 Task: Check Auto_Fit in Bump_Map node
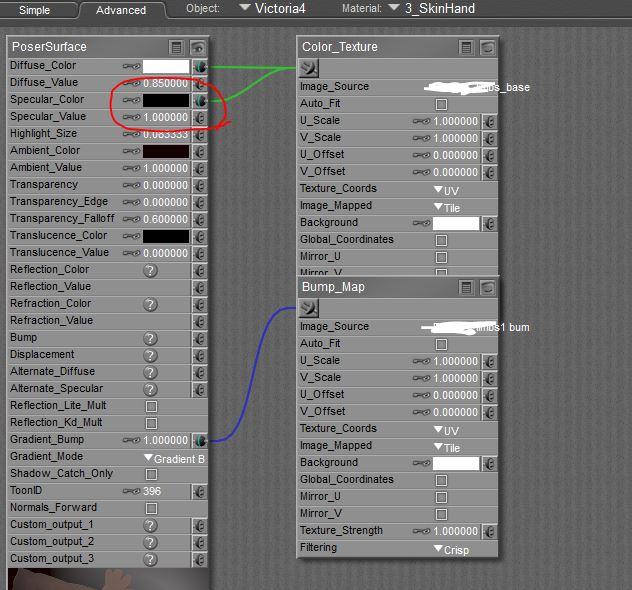(x=441, y=345)
